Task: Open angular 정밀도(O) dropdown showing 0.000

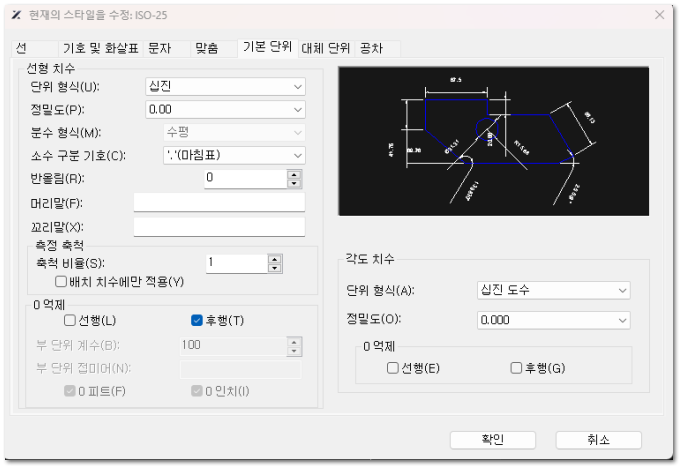Action: (553, 320)
